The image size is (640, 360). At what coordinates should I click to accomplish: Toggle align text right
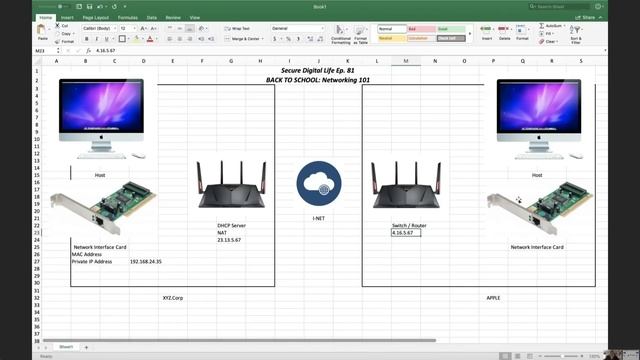(x=189, y=39)
